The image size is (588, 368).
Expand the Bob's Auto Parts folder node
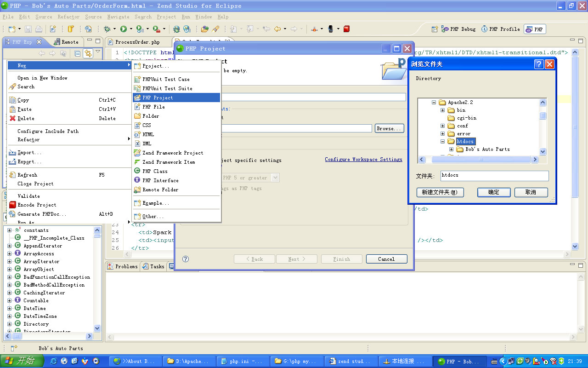pos(451,149)
